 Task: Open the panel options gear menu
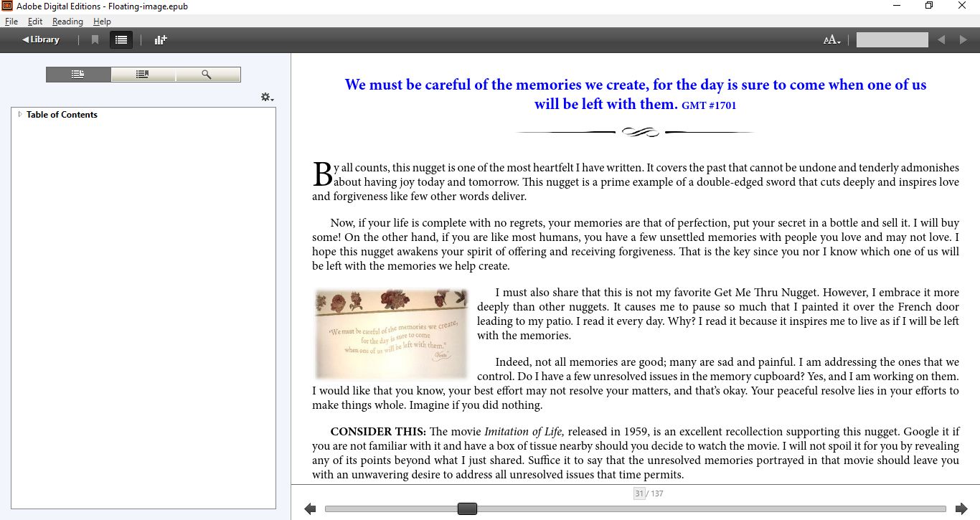tap(267, 97)
